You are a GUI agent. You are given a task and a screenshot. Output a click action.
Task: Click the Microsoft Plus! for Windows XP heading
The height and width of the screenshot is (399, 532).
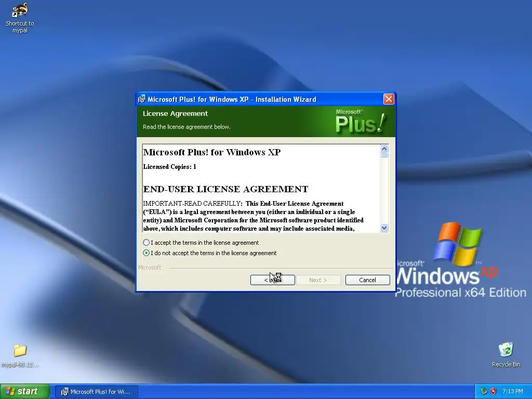212,152
